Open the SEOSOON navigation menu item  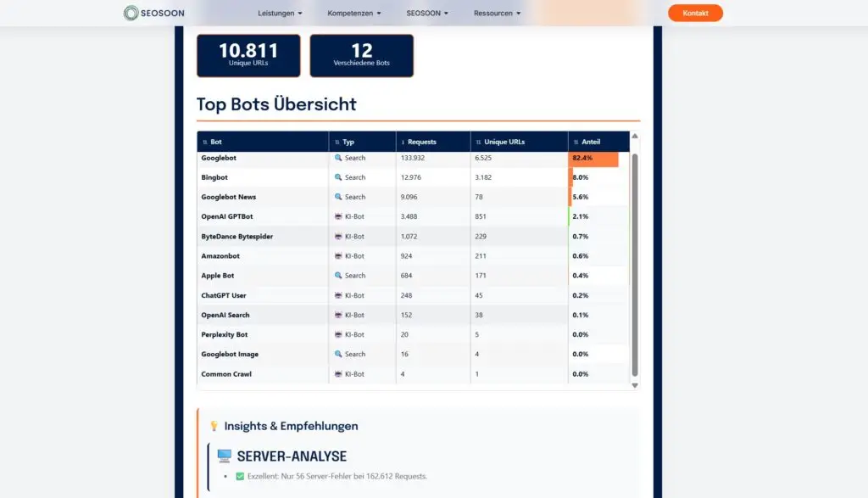coord(426,13)
